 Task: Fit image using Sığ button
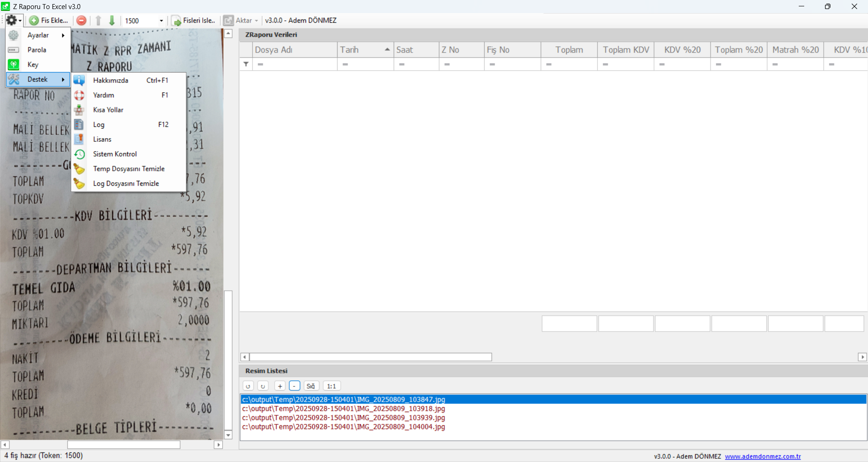311,386
